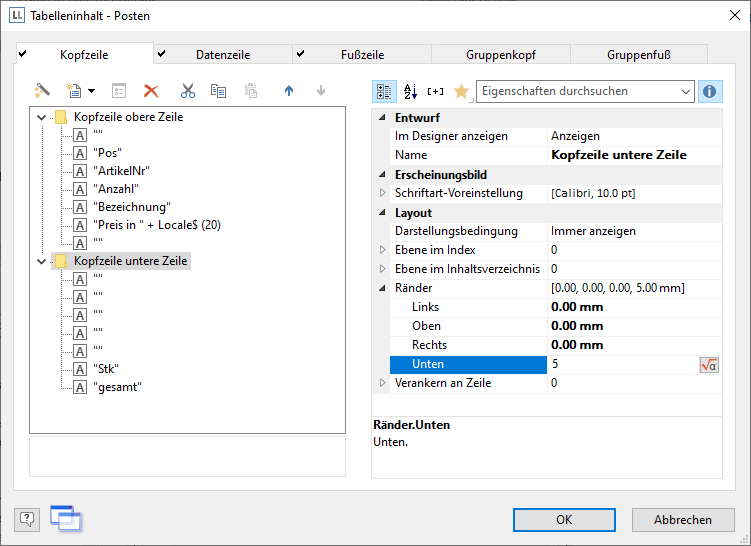
Task: Expand the Schriftart-Voreinstellung property
Action: 382,192
